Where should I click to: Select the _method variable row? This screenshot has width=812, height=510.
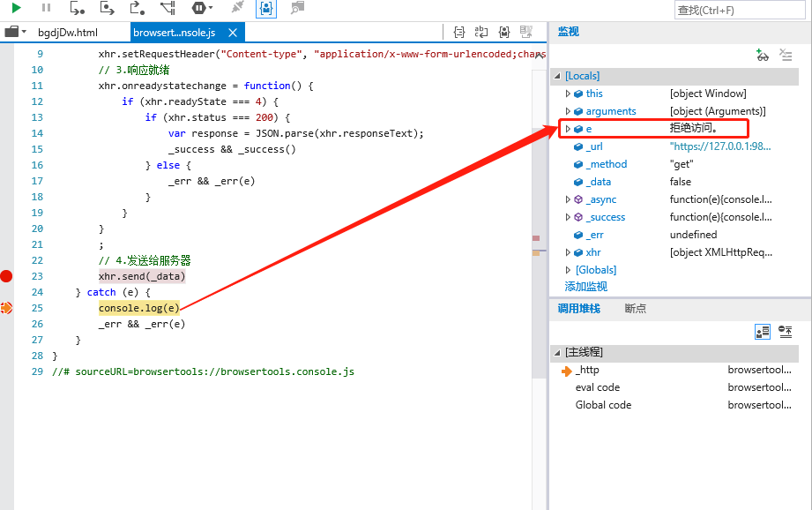point(674,164)
